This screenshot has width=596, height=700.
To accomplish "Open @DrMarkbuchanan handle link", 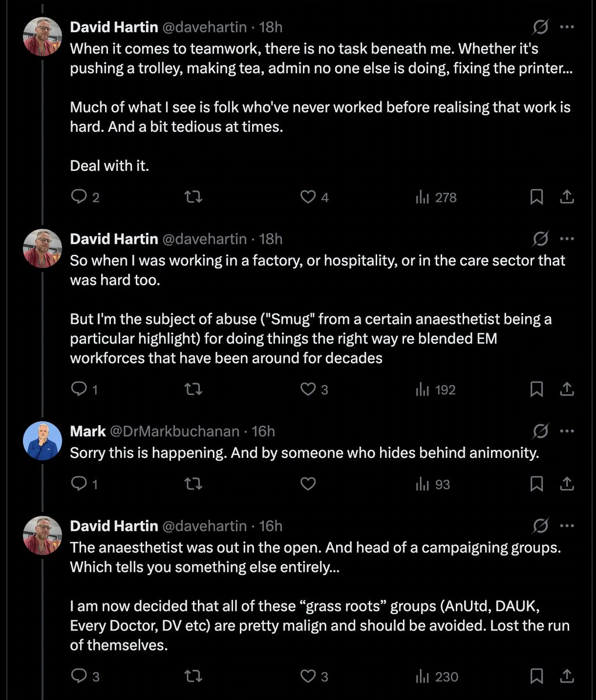I will point(175,431).
